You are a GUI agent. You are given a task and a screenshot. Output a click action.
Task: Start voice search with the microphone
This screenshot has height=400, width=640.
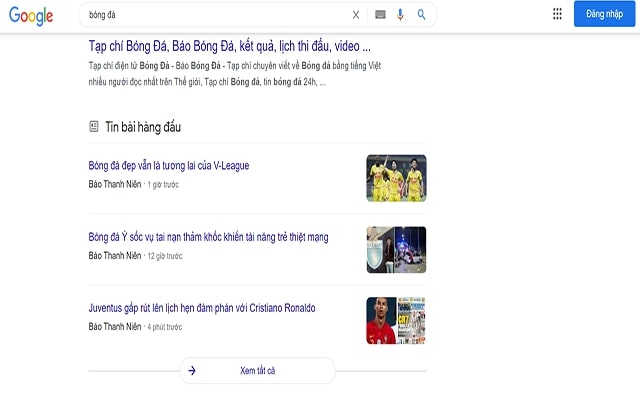point(401,15)
